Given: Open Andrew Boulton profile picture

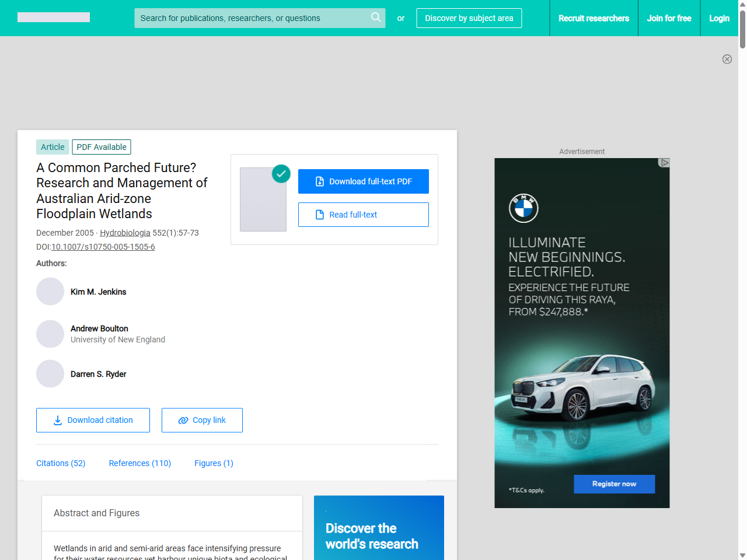Looking at the screenshot, I should click(50, 334).
